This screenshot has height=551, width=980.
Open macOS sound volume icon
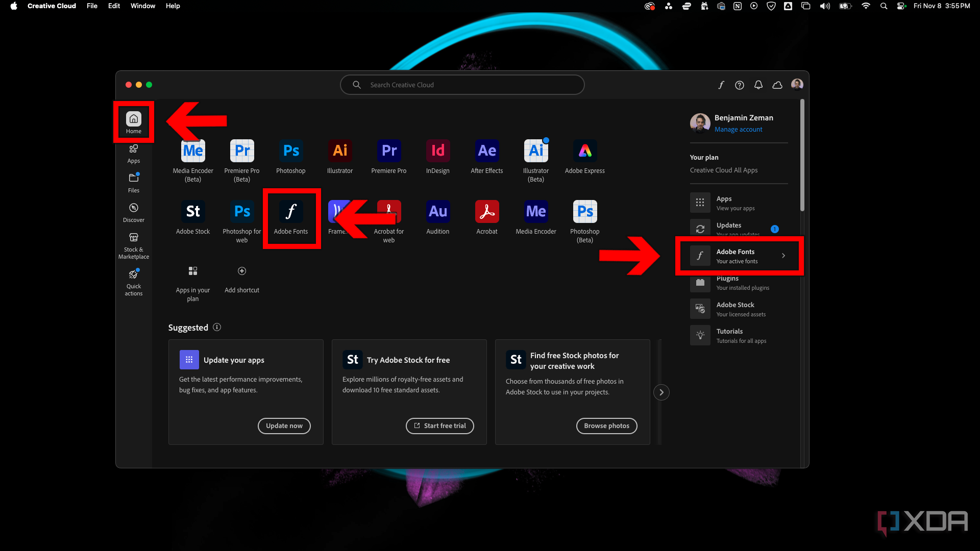click(x=825, y=6)
